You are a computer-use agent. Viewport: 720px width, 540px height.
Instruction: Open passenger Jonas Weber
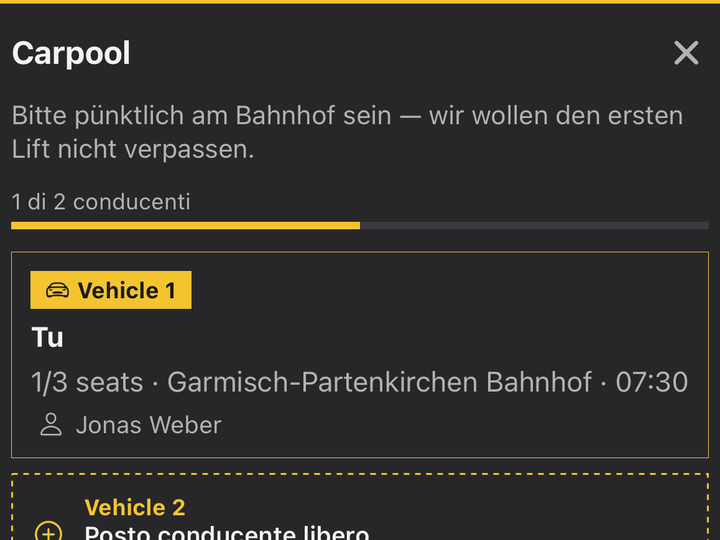coord(149,425)
